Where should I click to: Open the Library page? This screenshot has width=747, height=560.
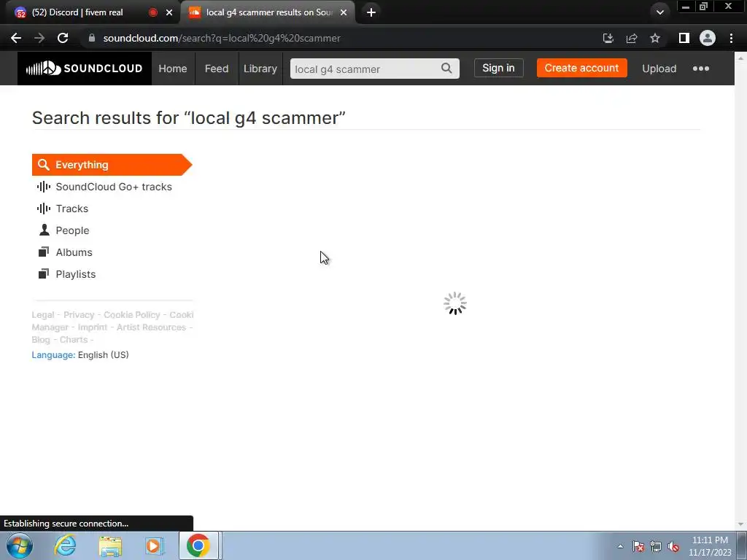260,69
